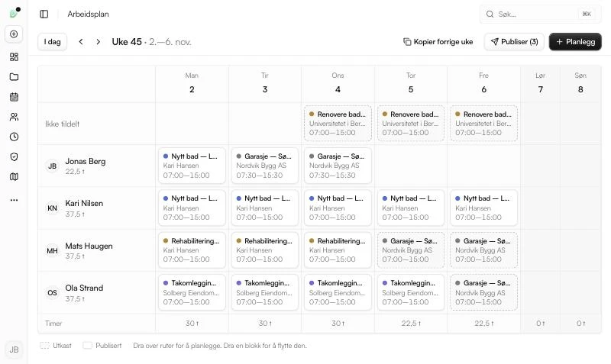
Task: Click the JB avatar of Jonas Berg
Action: coord(52,166)
